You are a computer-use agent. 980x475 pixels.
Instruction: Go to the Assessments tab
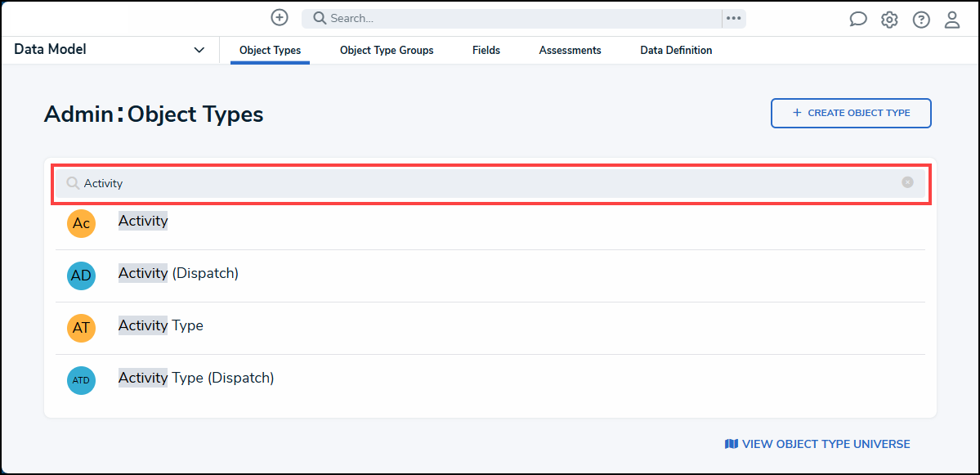pos(570,51)
